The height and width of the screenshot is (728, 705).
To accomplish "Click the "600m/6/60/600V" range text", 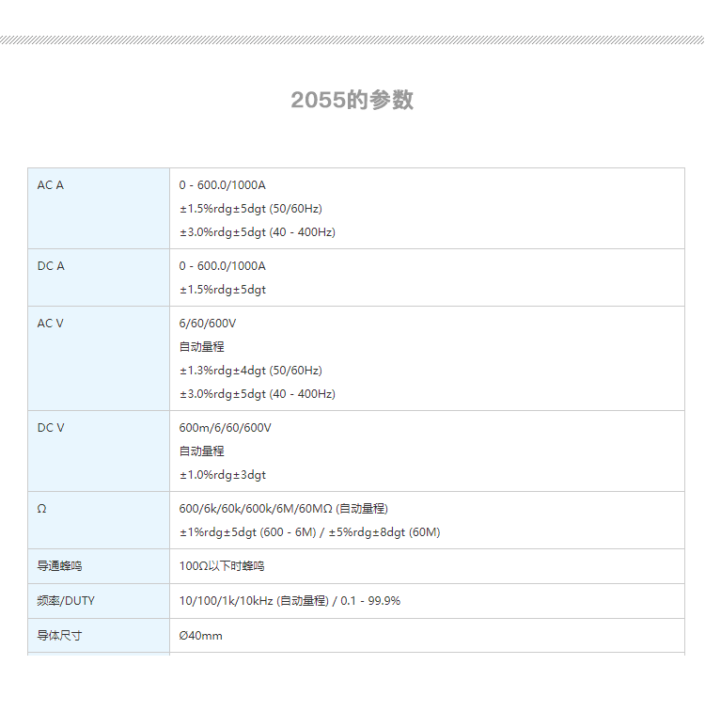I will point(225,428).
